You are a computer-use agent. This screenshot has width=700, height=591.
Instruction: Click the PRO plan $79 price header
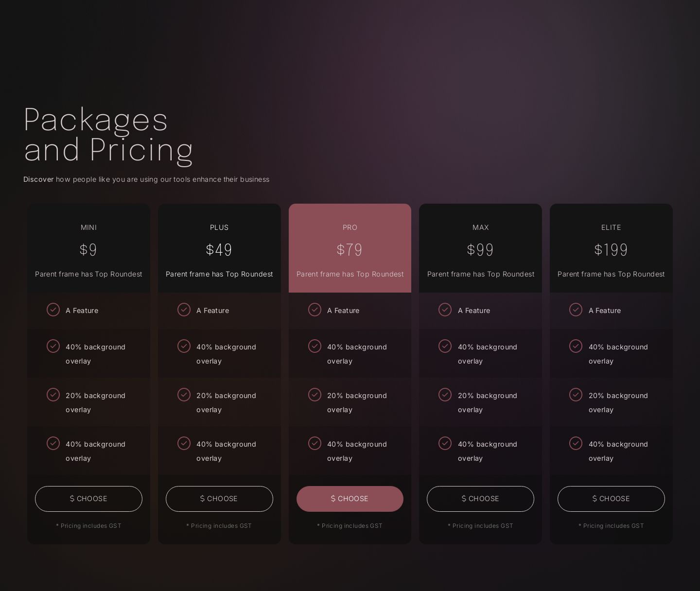point(350,250)
